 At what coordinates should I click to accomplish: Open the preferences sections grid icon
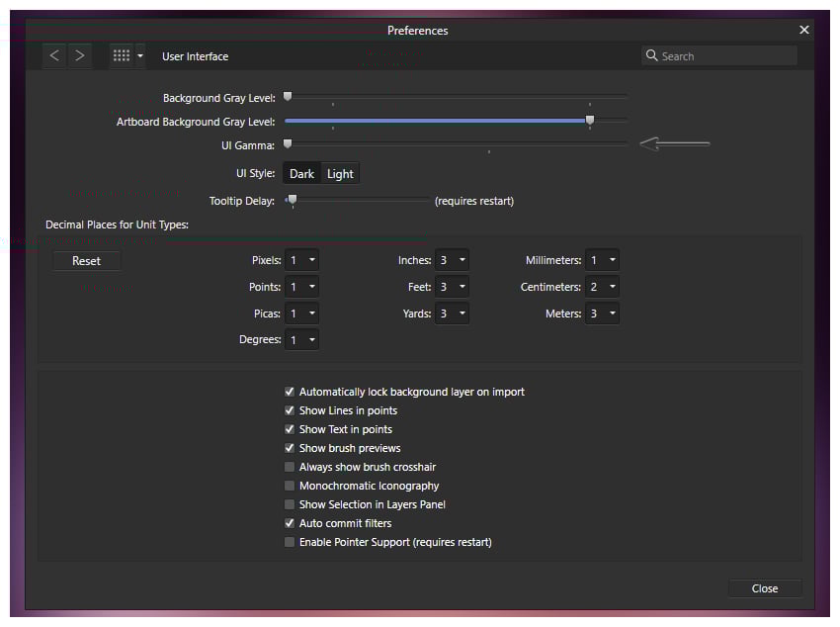[121, 55]
